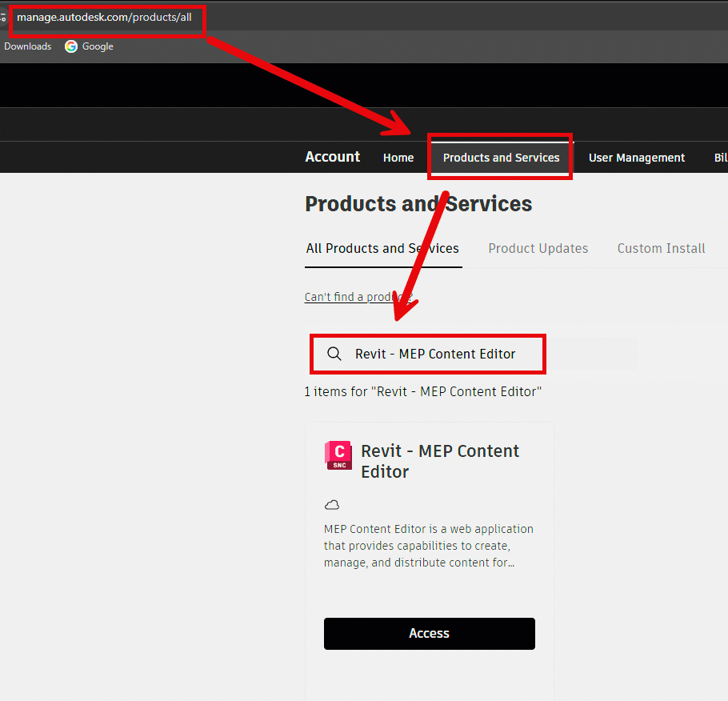Open the Downloads bookmark
This screenshot has height=701, width=728.
coord(27,46)
